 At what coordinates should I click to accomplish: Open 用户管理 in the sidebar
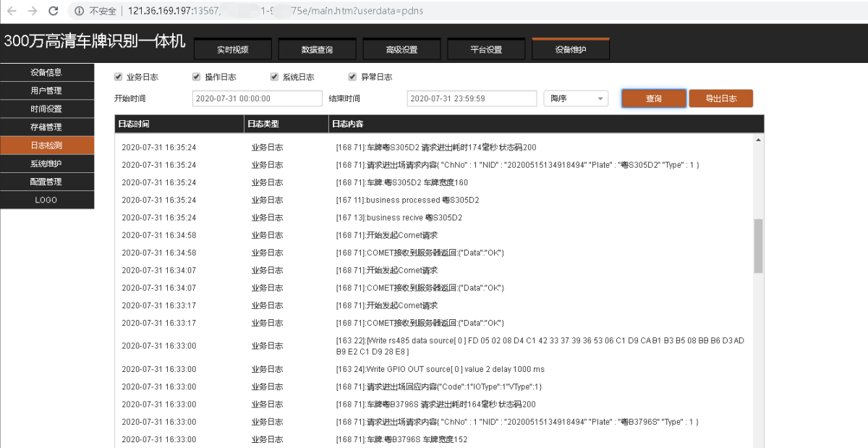pos(47,90)
